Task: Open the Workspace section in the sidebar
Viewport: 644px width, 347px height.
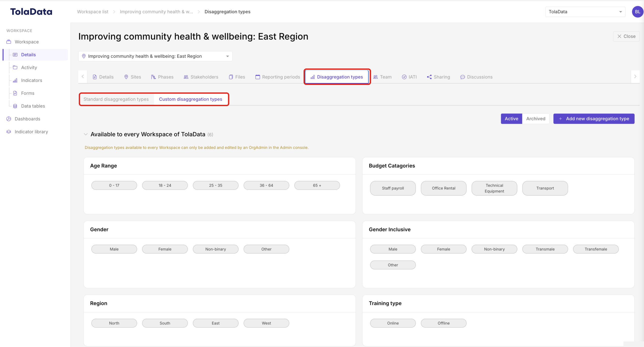Action: point(26,42)
